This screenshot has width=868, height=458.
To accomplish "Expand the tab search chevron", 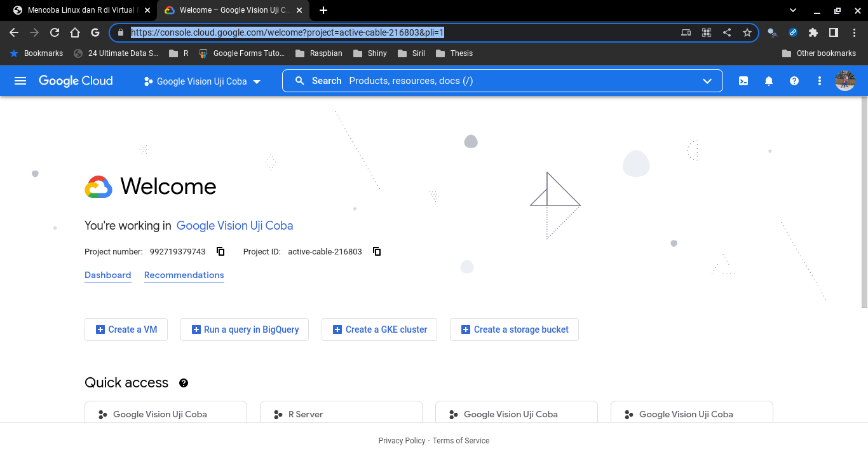I will (793, 10).
